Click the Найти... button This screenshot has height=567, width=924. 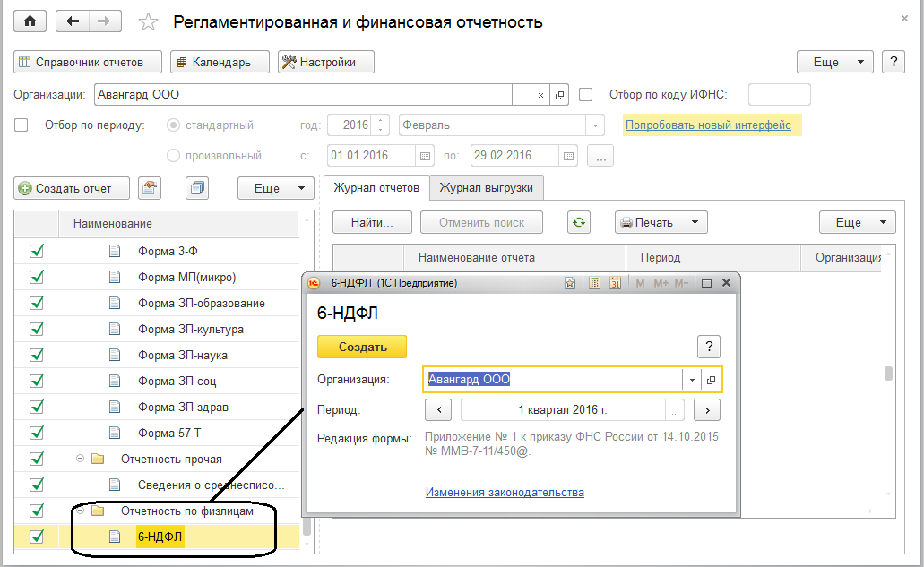tap(373, 222)
